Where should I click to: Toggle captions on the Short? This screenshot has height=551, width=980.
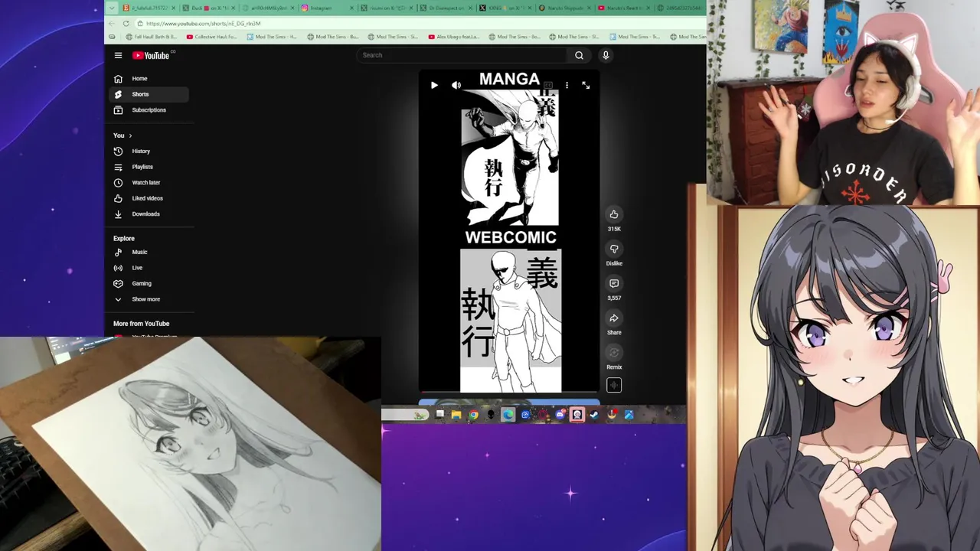pos(547,85)
